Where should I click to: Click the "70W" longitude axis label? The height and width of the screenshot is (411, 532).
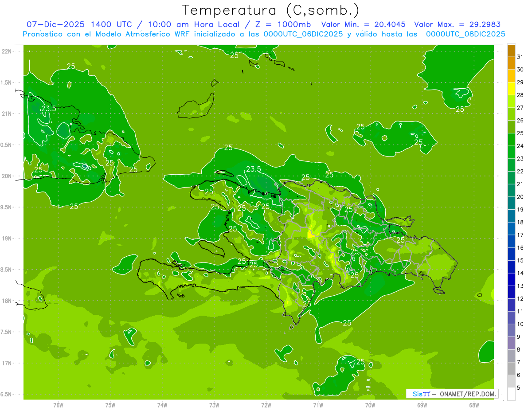[x=370, y=405]
